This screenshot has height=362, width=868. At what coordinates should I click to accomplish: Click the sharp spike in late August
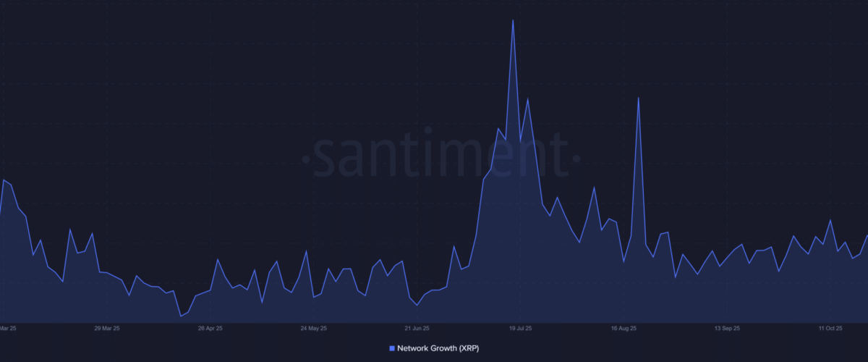coord(638,98)
